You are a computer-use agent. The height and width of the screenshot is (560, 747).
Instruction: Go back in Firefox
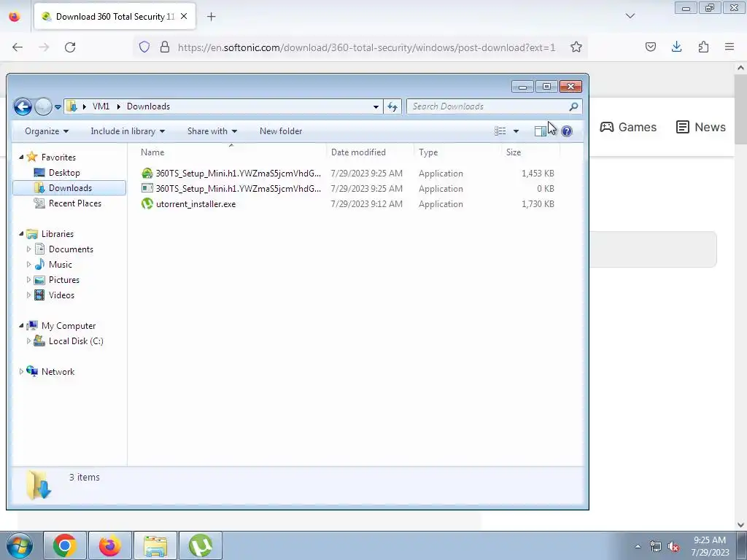click(x=18, y=47)
